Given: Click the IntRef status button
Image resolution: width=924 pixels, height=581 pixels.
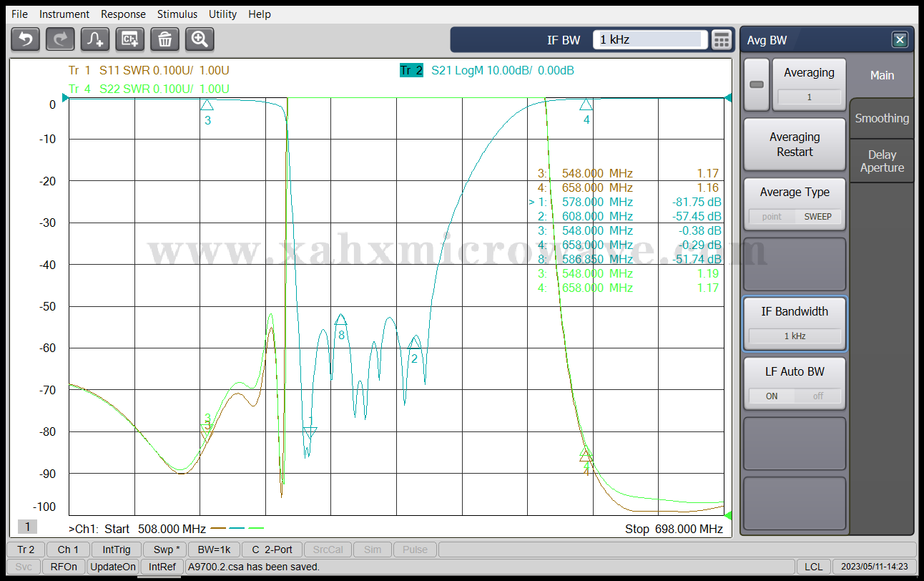Looking at the screenshot, I should click(162, 567).
